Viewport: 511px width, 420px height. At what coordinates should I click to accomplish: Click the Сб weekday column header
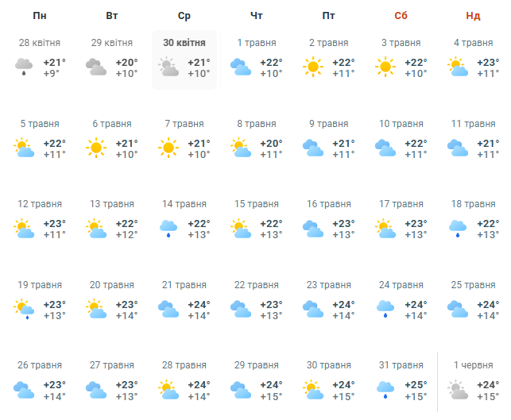pos(401,15)
